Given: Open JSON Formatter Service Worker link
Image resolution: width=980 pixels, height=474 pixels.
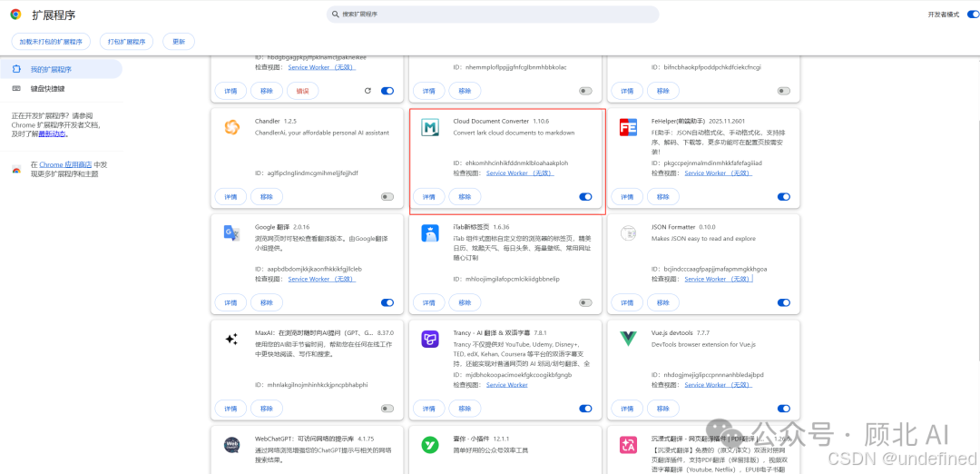Looking at the screenshot, I should [718, 279].
